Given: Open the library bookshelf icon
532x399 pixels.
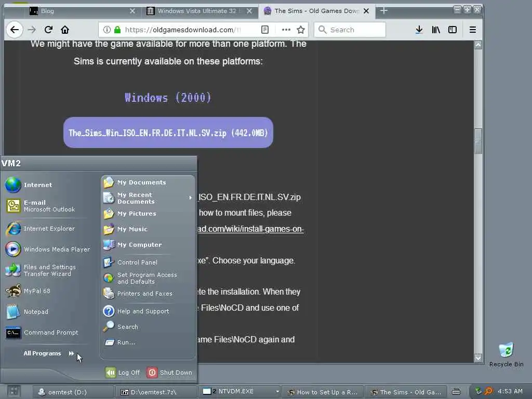Looking at the screenshot, I should [436, 30].
